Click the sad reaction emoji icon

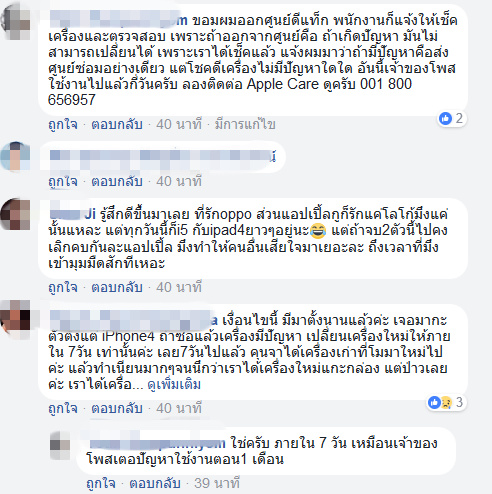click(446, 402)
